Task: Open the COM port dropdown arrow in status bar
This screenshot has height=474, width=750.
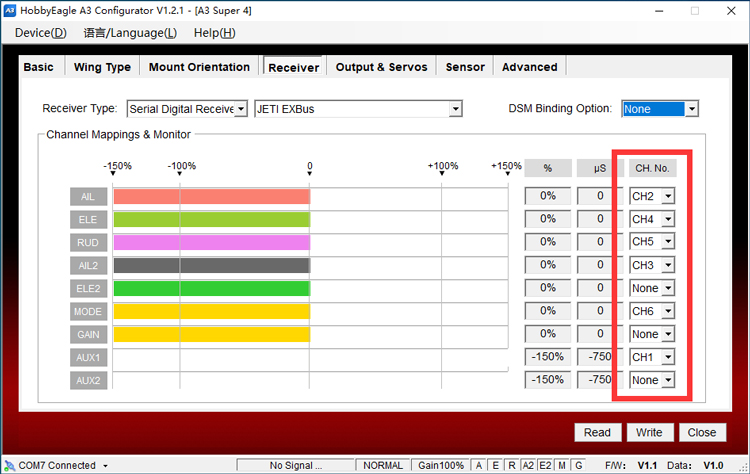Action: pyautogui.click(x=105, y=466)
